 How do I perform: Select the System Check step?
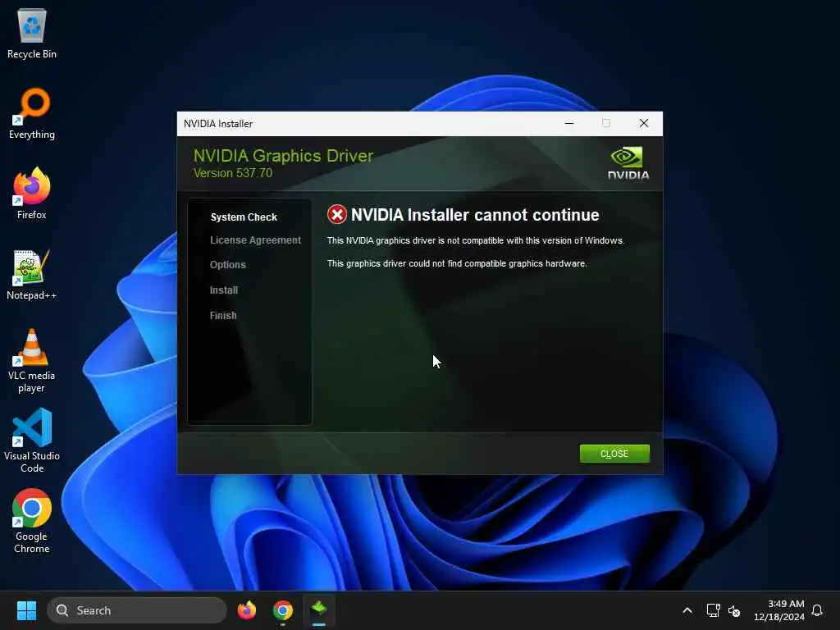tap(244, 217)
